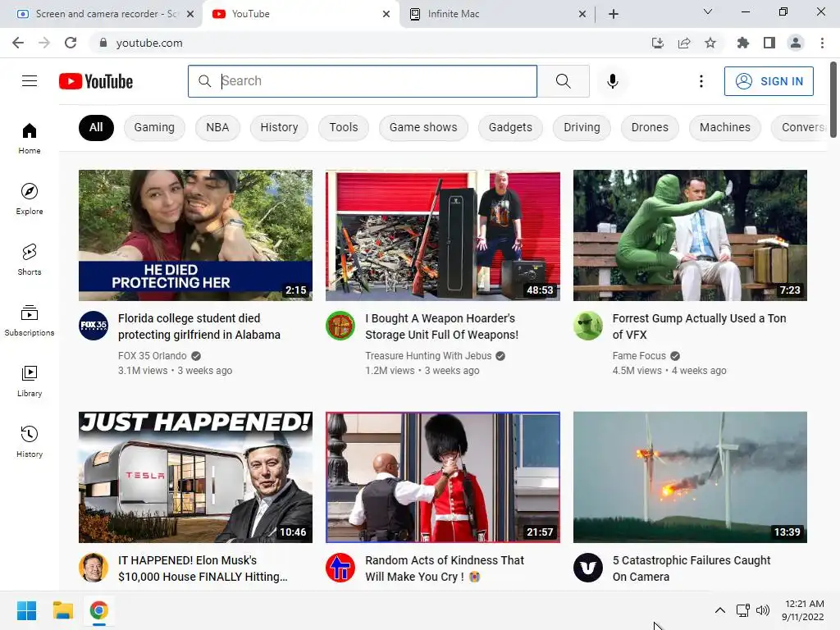
Task: Click Treasure Hunting With Jebus channel avatar
Action: pyautogui.click(x=340, y=325)
